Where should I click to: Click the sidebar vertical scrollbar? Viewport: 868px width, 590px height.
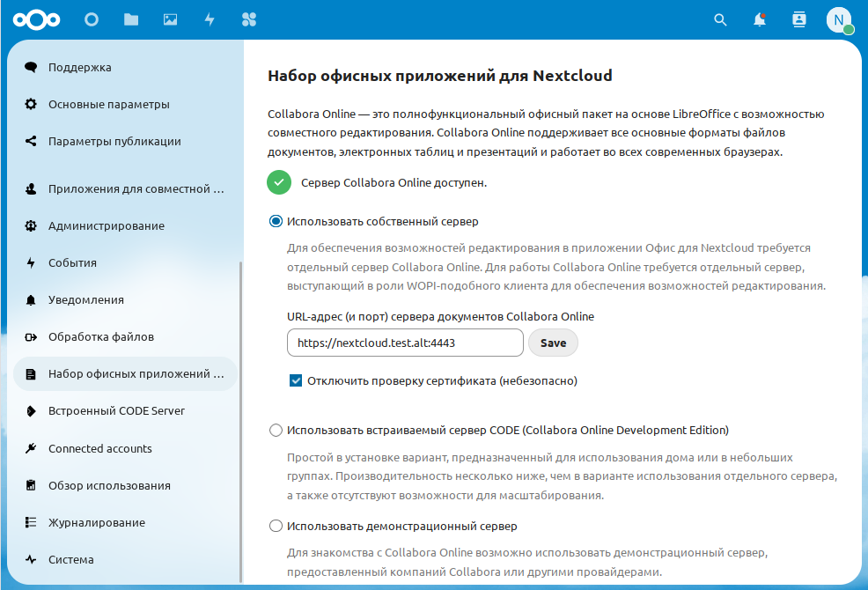point(241,422)
